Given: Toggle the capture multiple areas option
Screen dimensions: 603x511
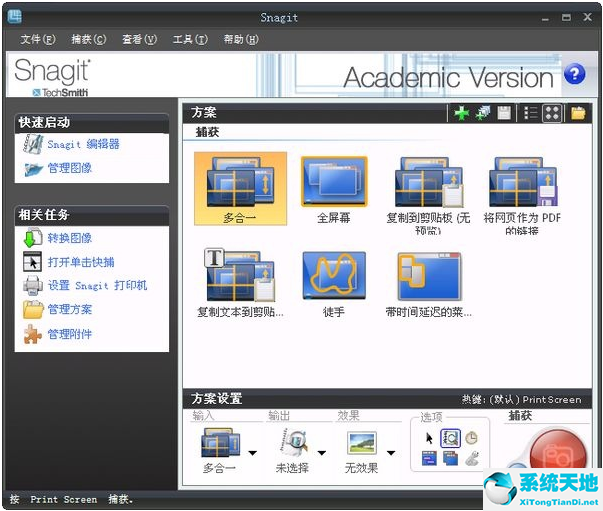Looking at the screenshot, I should 450,459.
